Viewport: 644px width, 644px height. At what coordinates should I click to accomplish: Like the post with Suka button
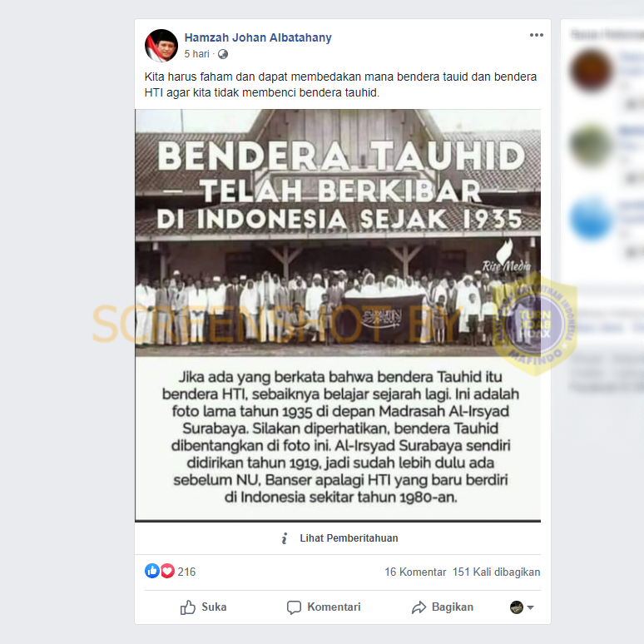[x=203, y=607]
